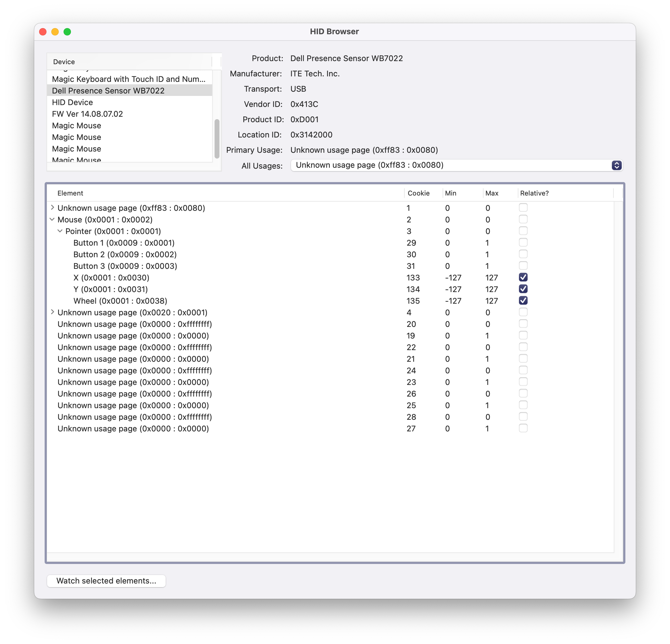Select Wheel (0x0001 : 0x0038) element
Screen dimensions: 670x644
point(330,301)
